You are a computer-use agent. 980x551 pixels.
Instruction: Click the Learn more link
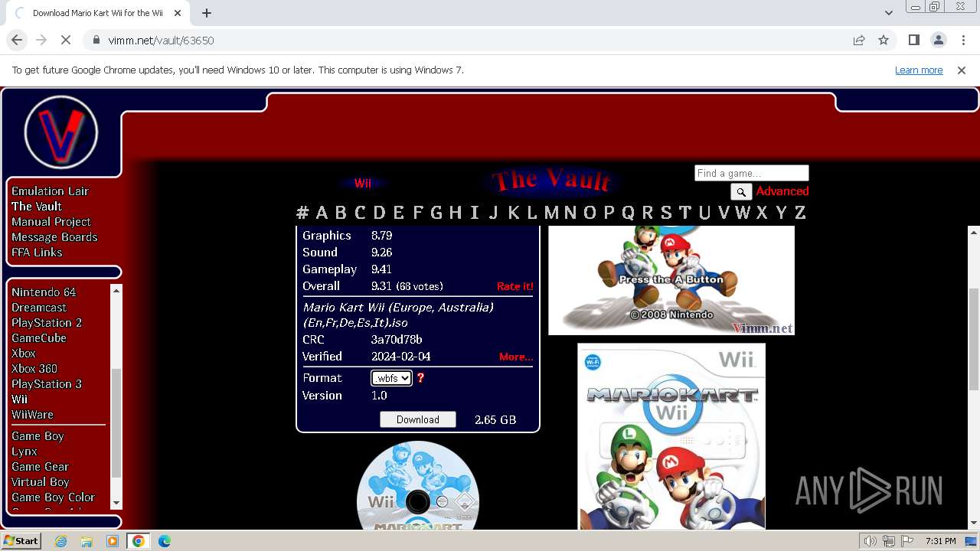[x=919, y=70]
